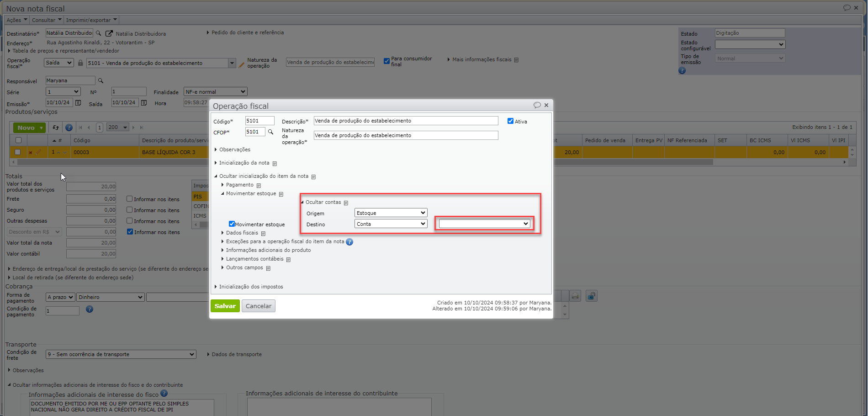868x416 pixels.
Task: Toggle the Para consumidor final checkbox
Action: coord(386,61)
